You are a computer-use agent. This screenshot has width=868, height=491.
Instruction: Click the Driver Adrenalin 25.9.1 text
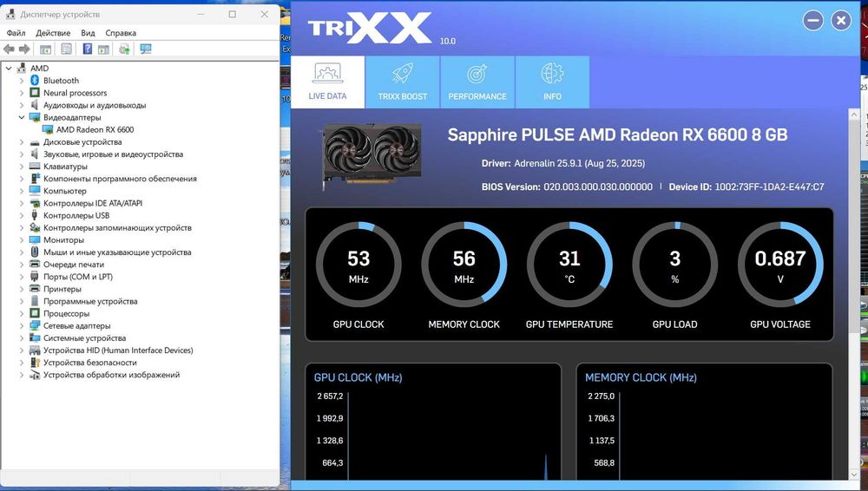click(563, 163)
